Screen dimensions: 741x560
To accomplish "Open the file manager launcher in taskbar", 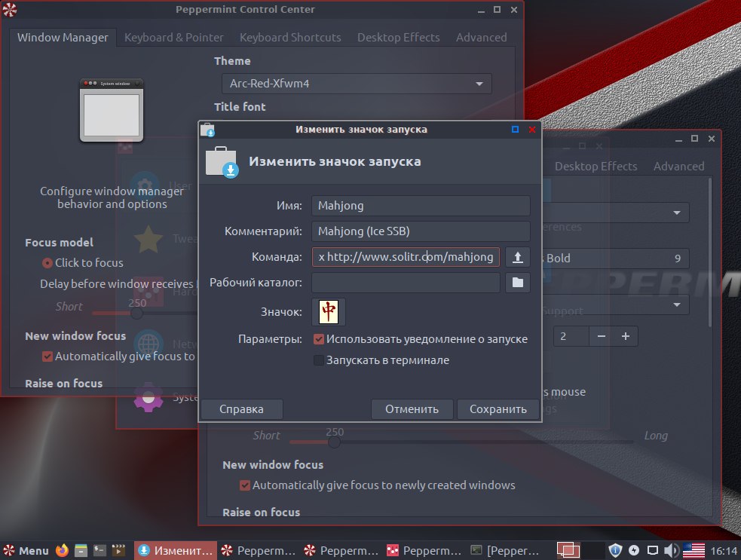I will (81, 550).
